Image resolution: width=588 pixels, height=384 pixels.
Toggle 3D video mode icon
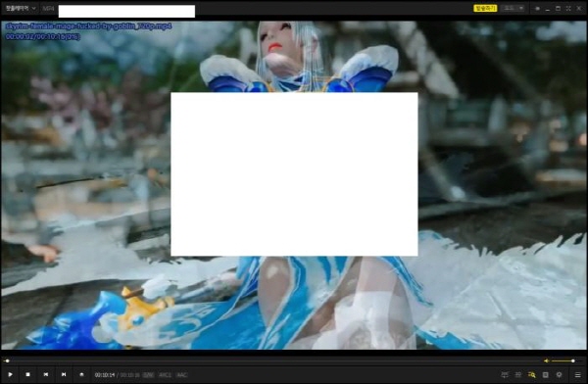pyautogui.click(x=518, y=374)
